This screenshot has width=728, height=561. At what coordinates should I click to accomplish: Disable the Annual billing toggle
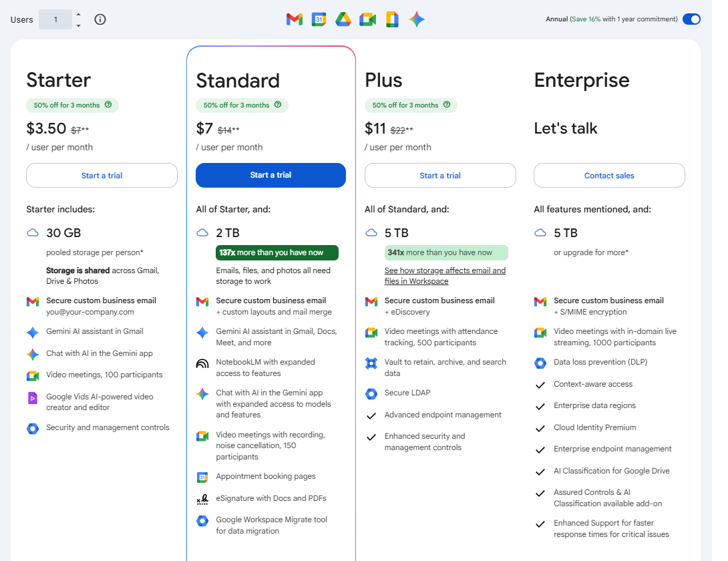tap(691, 19)
